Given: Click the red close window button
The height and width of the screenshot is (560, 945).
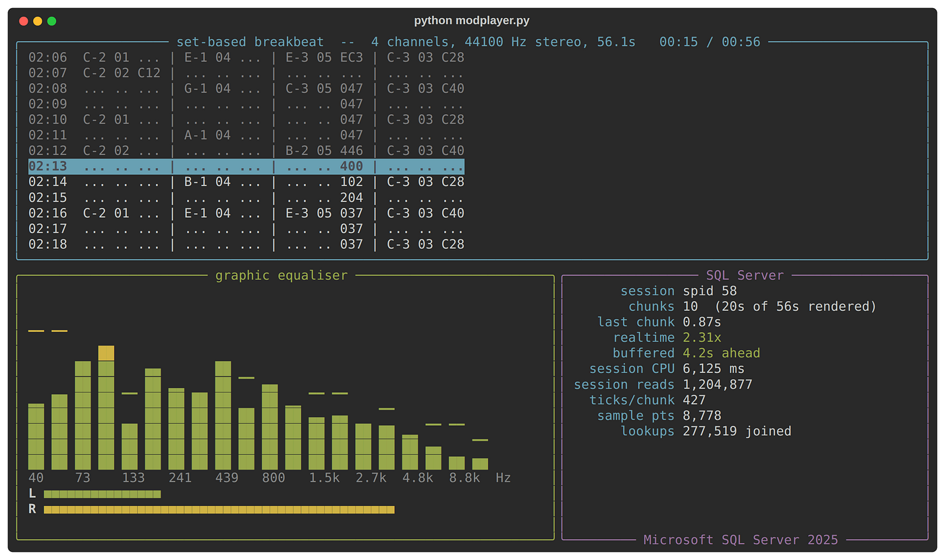Looking at the screenshot, I should point(24,21).
